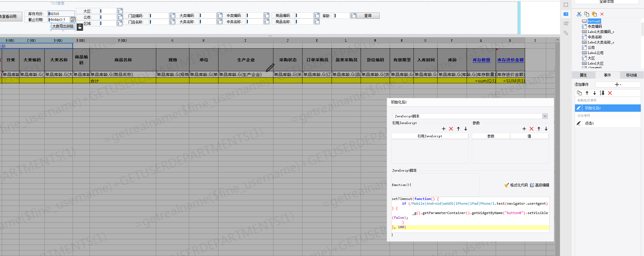Select the 合计 cell in the yellow row
This screenshot has height=256, width=644.
point(123,81)
